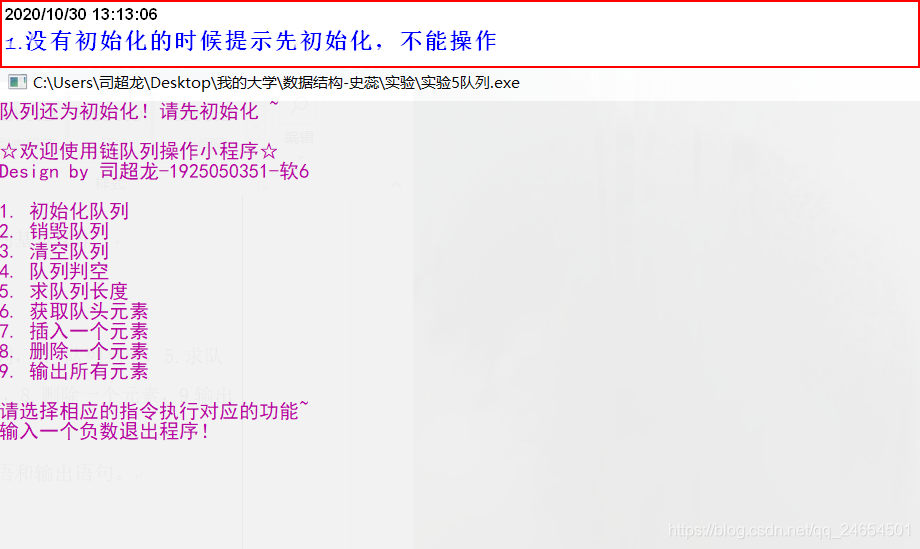
Task: Click menu line 1. 初始化队列
Action: (65, 211)
